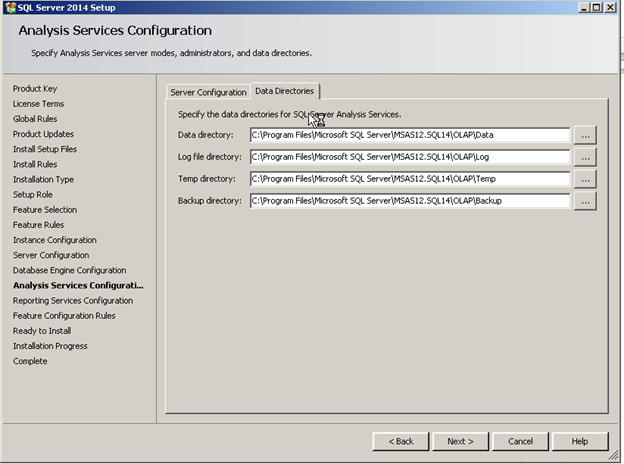Select Ready to Install step
Image resolution: width=624 pixels, height=464 pixels.
[42, 331]
